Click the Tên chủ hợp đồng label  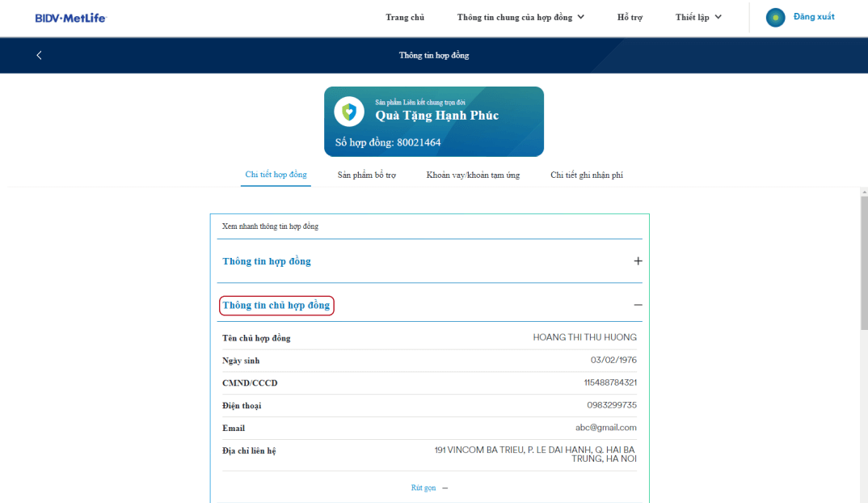click(x=256, y=338)
